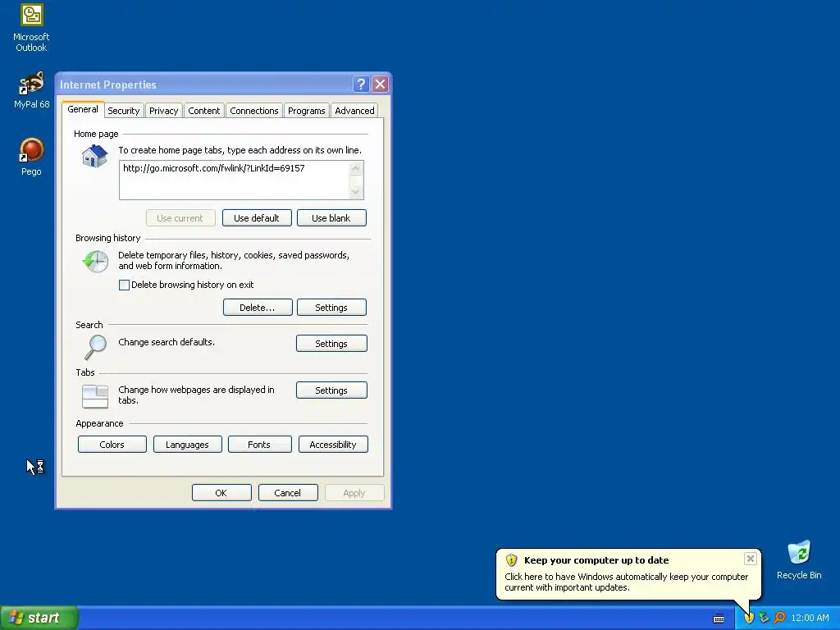840x630 pixels.
Task: Confirm with the OK button
Action: coord(221,493)
